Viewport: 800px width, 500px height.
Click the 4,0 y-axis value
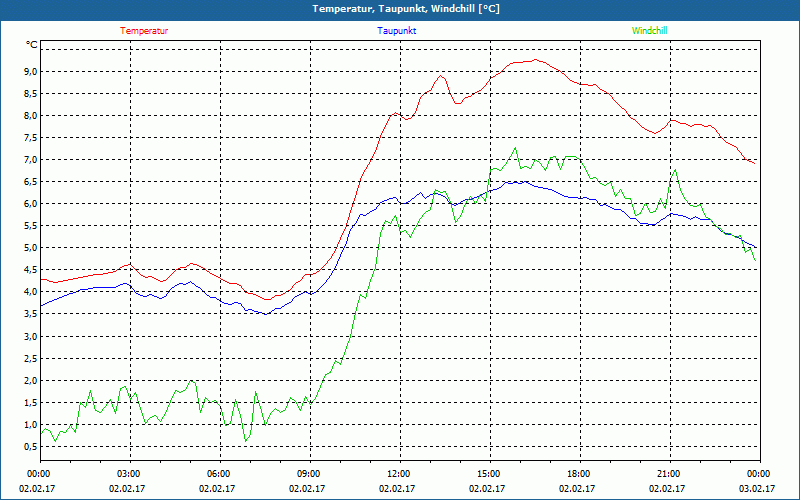point(32,292)
